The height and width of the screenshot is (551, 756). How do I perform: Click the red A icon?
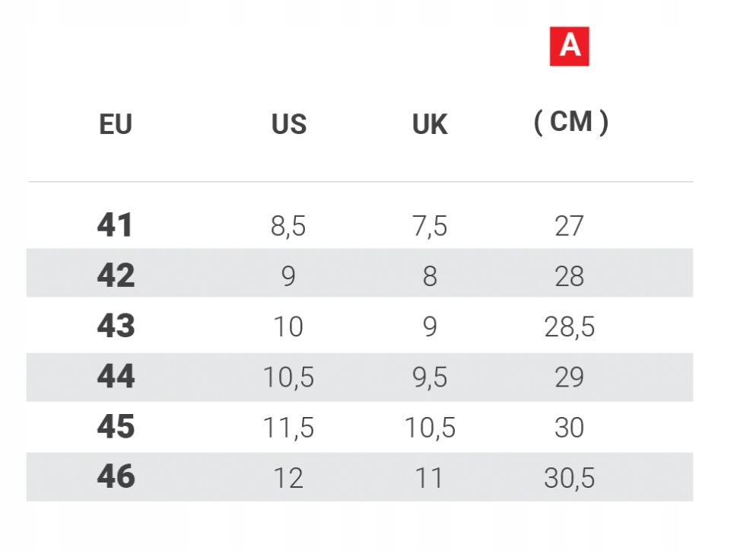570,46
